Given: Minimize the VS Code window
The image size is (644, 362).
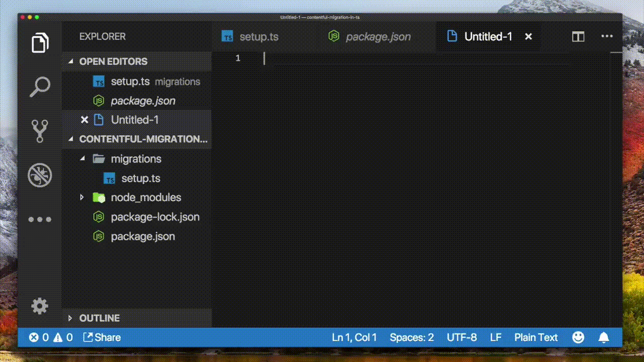Looking at the screenshot, I should click(30, 18).
